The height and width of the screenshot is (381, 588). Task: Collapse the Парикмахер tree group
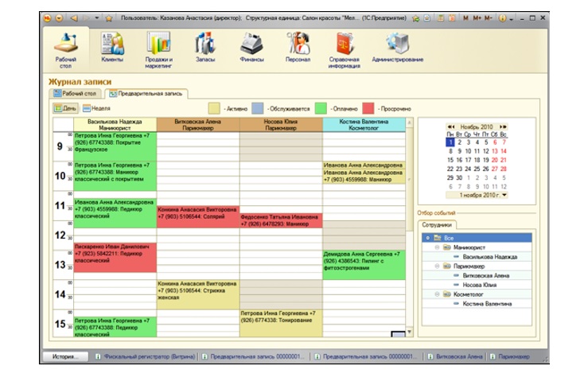coord(436,266)
